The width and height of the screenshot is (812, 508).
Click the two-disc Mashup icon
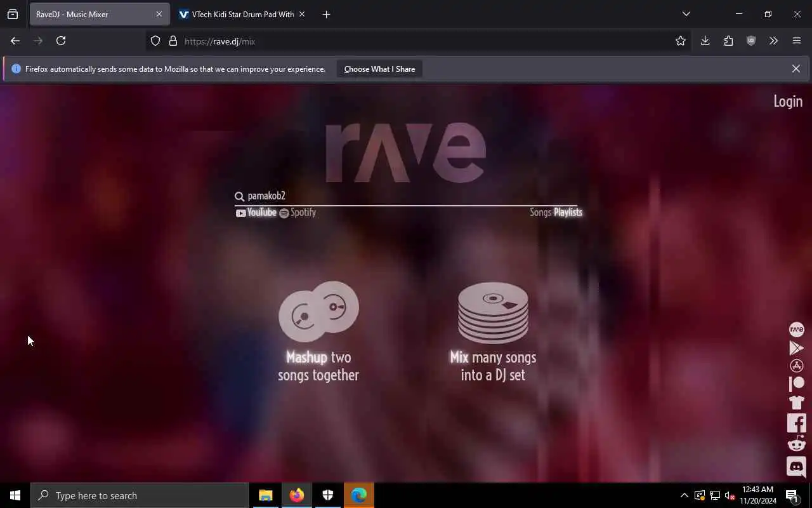pyautogui.click(x=318, y=311)
